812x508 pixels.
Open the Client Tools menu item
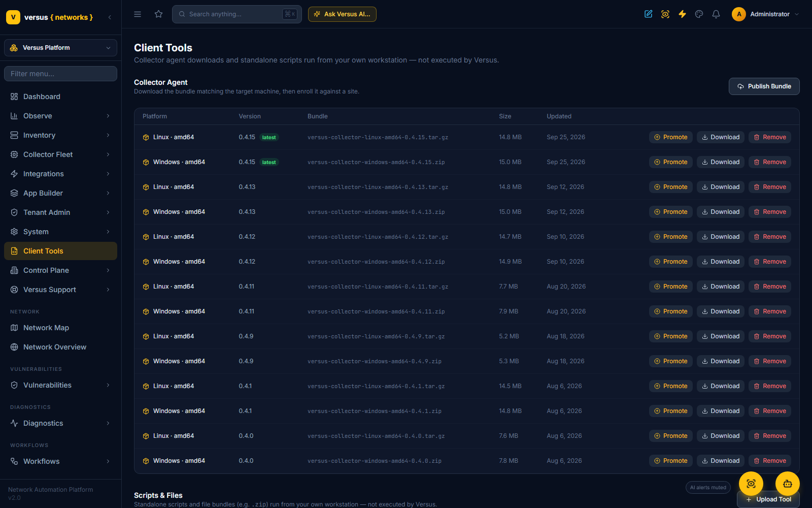(60, 251)
